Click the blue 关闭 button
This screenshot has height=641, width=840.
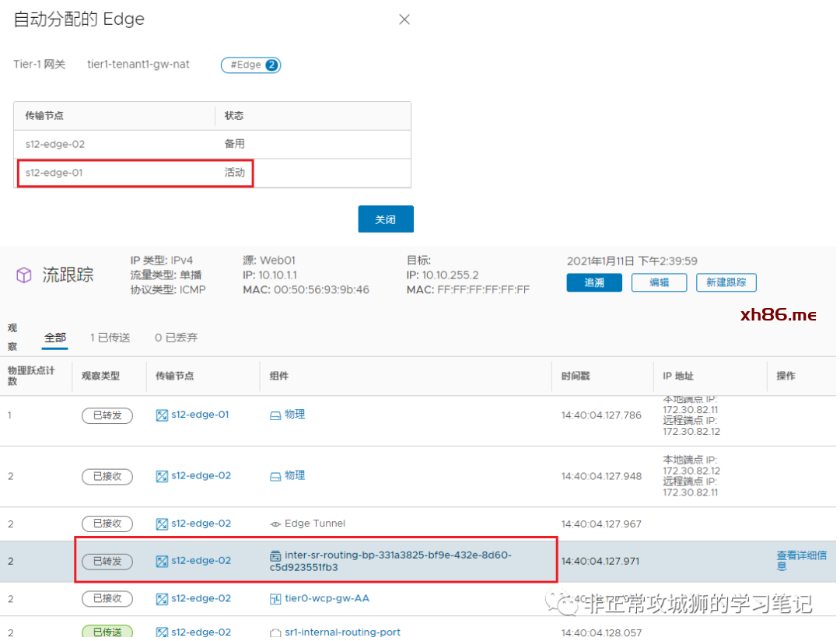(x=385, y=219)
